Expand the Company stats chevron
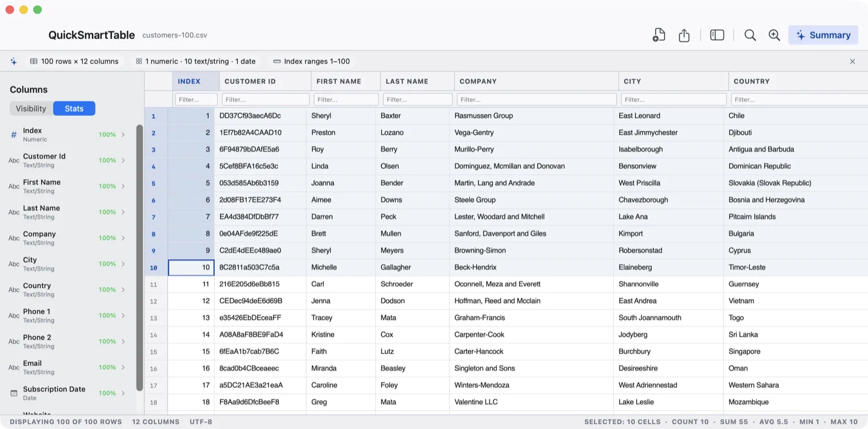 click(123, 238)
